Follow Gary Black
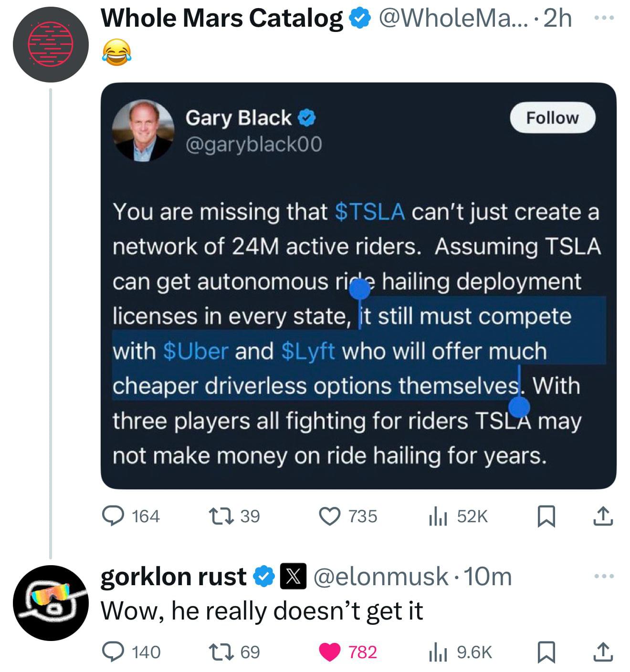The image size is (630, 672). tap(553, 117)
